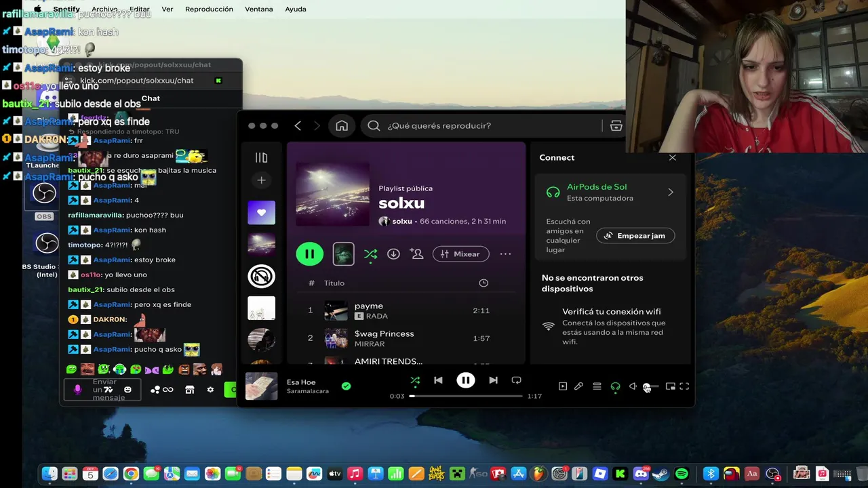
Task: Close the Connect panel
Action: (x=672, y=157)
